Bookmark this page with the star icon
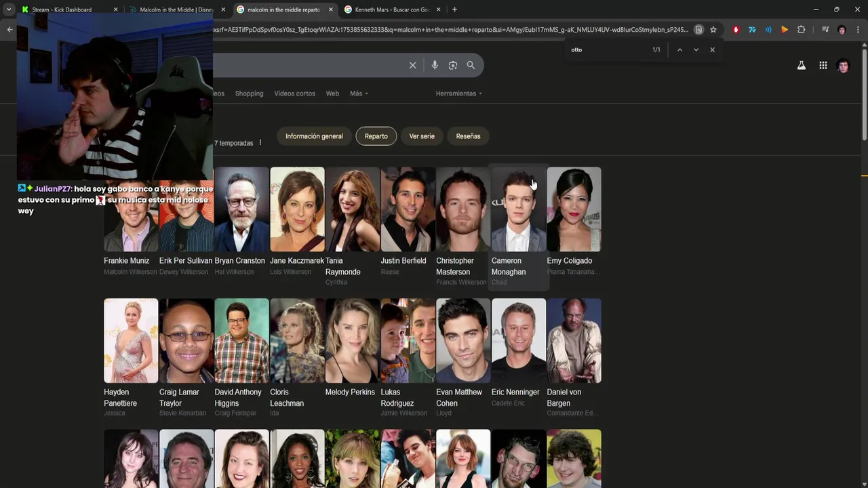This screenshot has width=868, height=488. pos(713,30)
